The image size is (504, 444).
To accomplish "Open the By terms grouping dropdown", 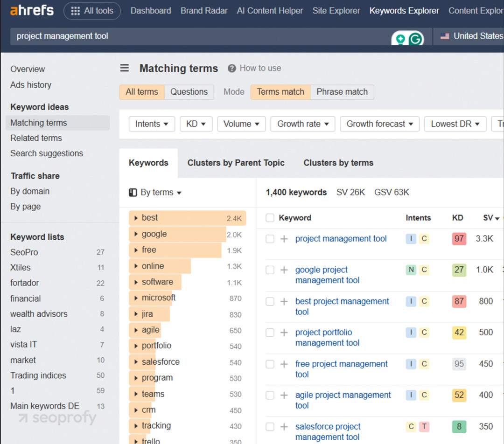I will point(155,193).
